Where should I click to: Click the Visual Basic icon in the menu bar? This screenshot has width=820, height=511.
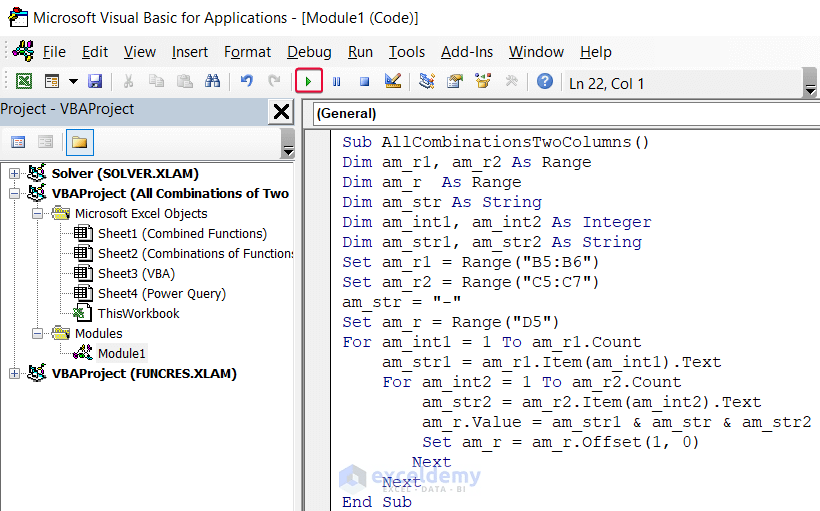23,51
